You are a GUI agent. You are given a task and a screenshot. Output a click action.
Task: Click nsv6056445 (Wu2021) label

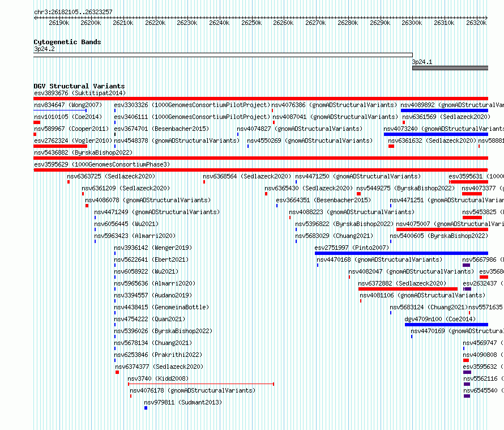[126, 224]
